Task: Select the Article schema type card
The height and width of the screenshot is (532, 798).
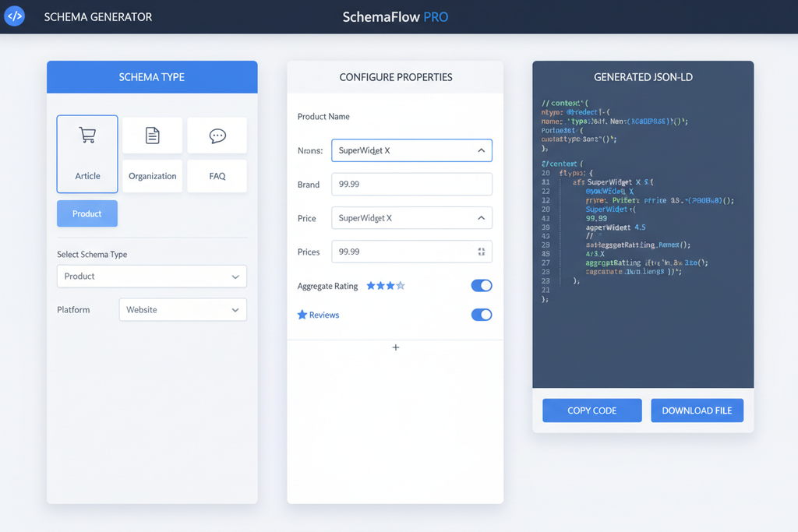Action: pos(87,153)
